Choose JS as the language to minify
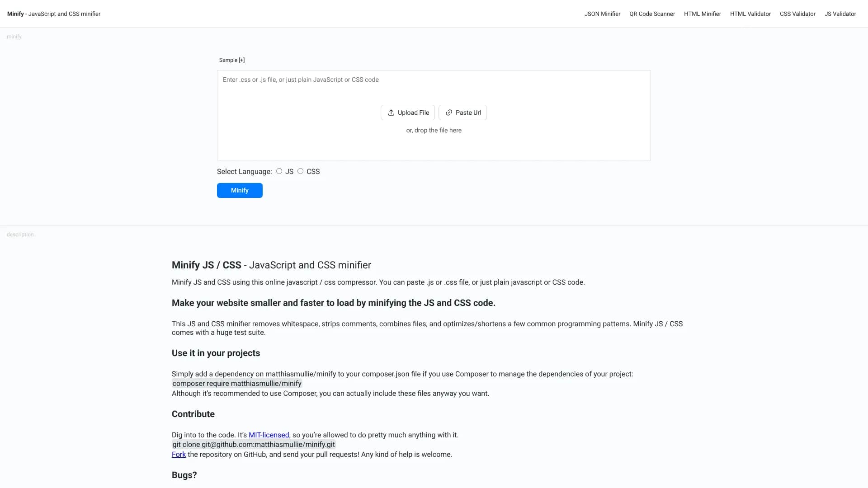Screen dimensions: 868x488 pyautogui.click(x=279, y=171)
